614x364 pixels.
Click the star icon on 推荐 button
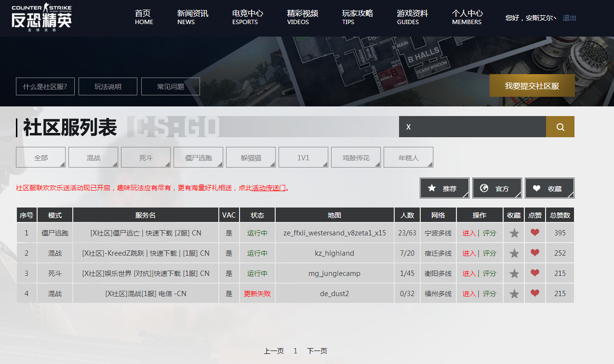pos(432,188)
